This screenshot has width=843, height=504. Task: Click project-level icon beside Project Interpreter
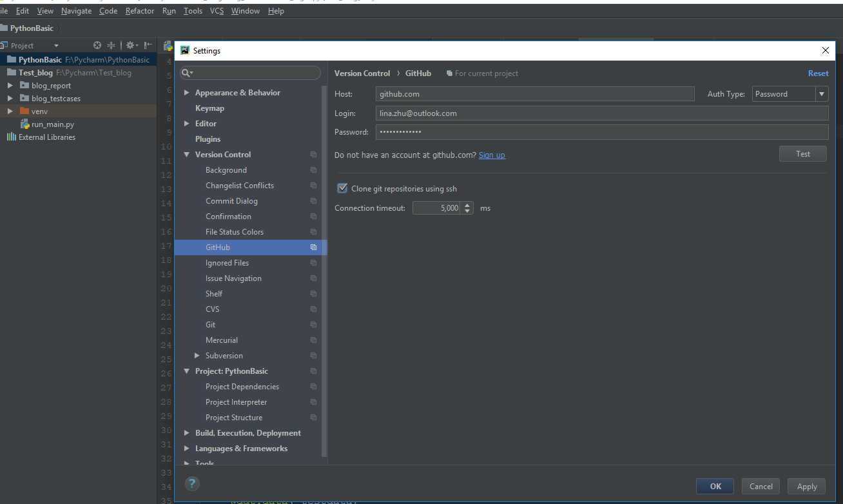pos(313,402)
